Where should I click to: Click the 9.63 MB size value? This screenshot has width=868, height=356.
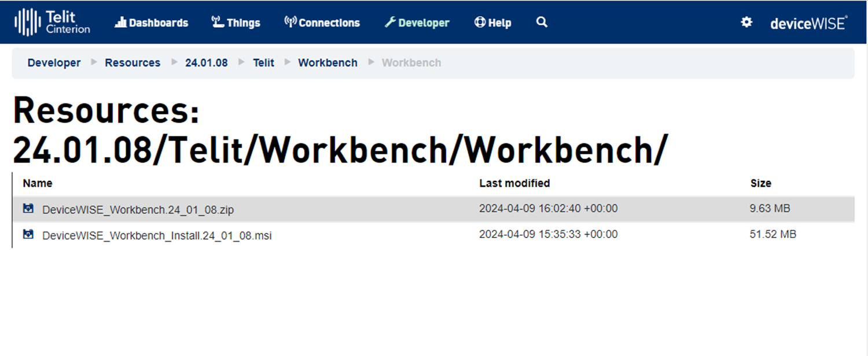(770, 209)
